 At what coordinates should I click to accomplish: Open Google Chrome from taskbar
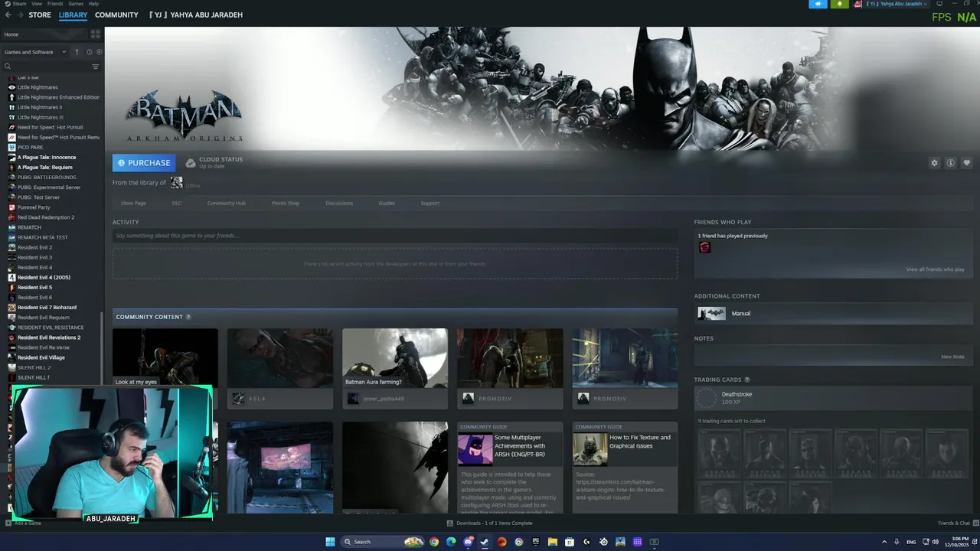point(434,542)
